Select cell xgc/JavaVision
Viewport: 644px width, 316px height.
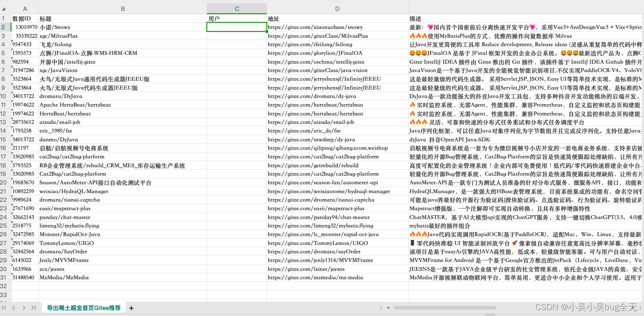pos(123,70)
